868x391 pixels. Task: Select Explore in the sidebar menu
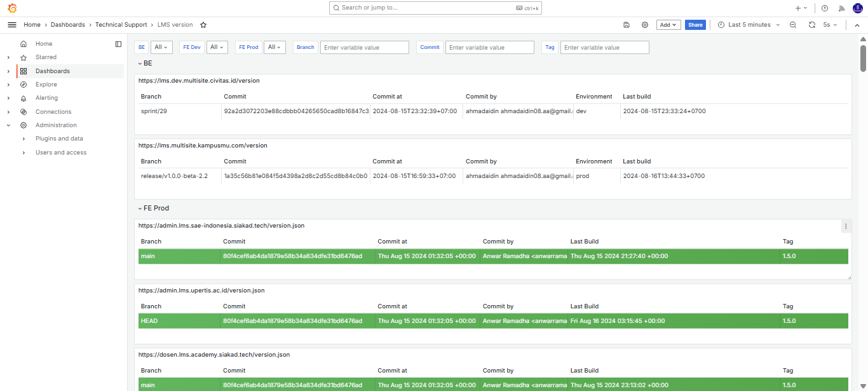click(x=46, y=85)
